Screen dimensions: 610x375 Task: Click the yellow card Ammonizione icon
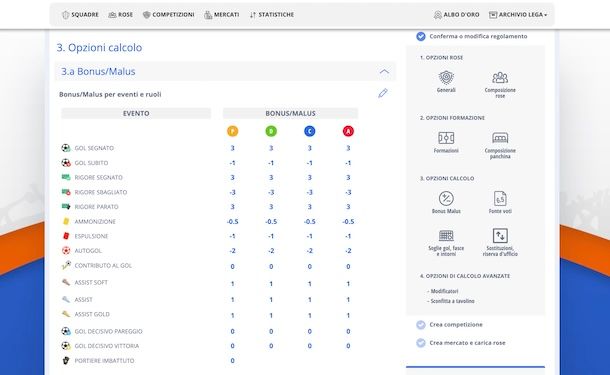coord(66,221)
